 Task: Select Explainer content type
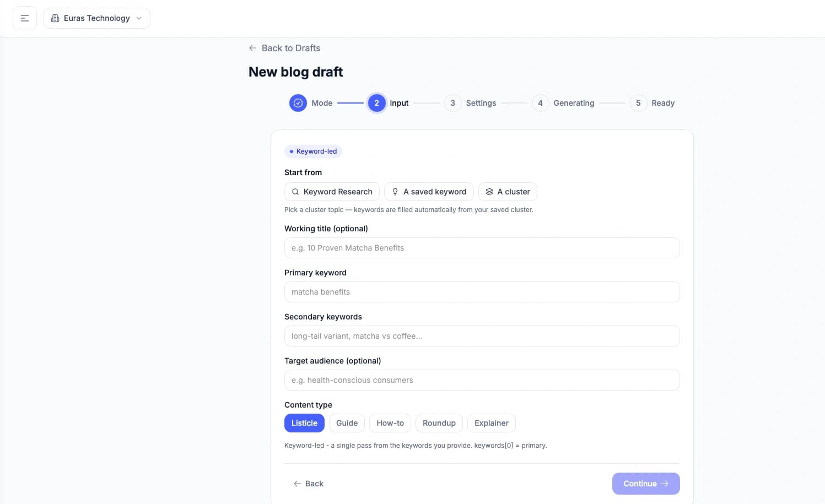pos(492,423)
